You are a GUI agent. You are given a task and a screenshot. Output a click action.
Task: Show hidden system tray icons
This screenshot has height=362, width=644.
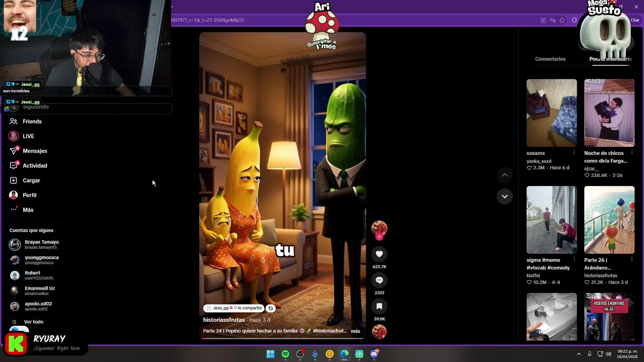(579, 354)
